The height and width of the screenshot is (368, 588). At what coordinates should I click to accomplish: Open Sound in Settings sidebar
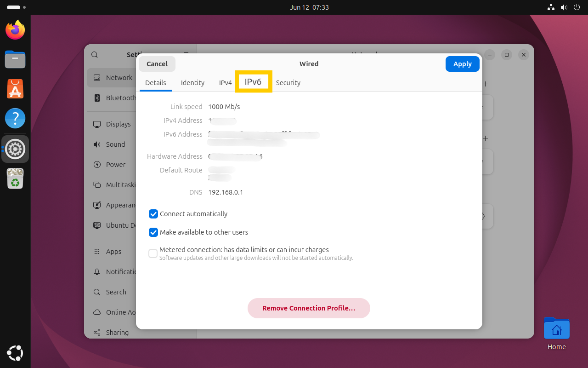point(112,144)
